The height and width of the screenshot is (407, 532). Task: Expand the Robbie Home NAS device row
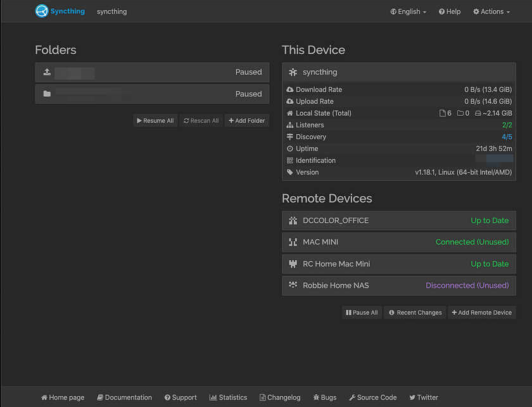[x=398, y=285]
